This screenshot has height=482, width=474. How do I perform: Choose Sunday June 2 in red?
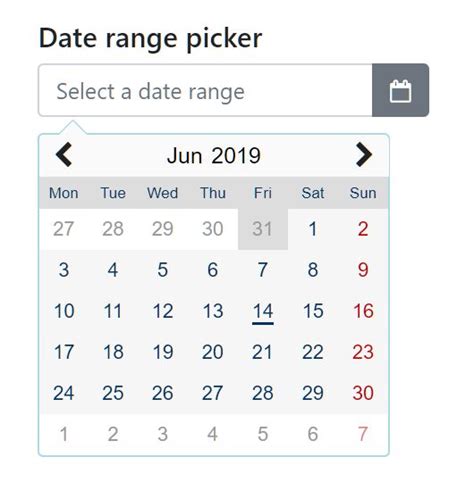coord(363,229)
